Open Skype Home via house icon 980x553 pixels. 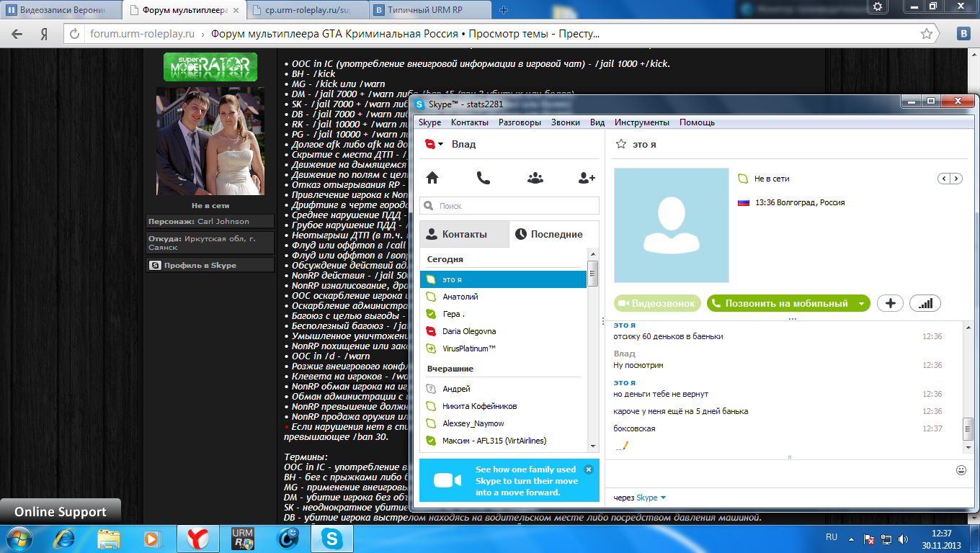tap(432, 178)
